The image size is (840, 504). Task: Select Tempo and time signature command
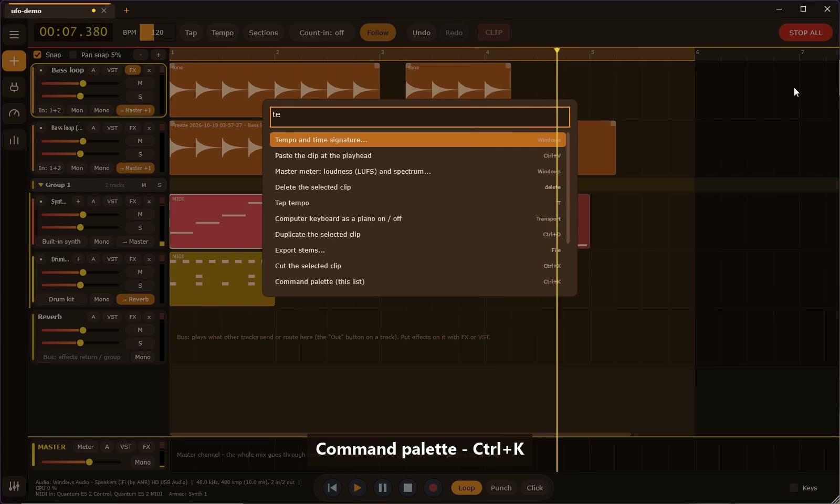tap(418, 140)
